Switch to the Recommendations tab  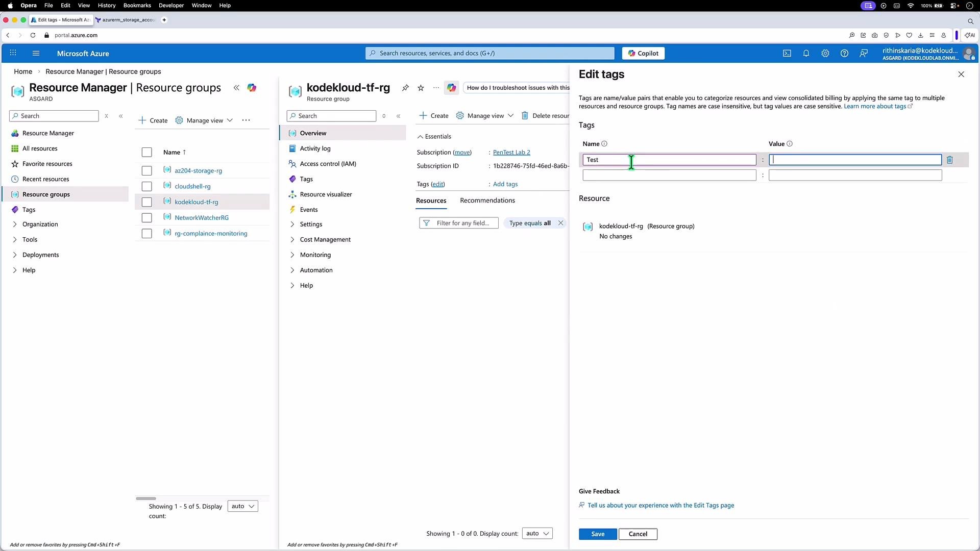[487, 201]
